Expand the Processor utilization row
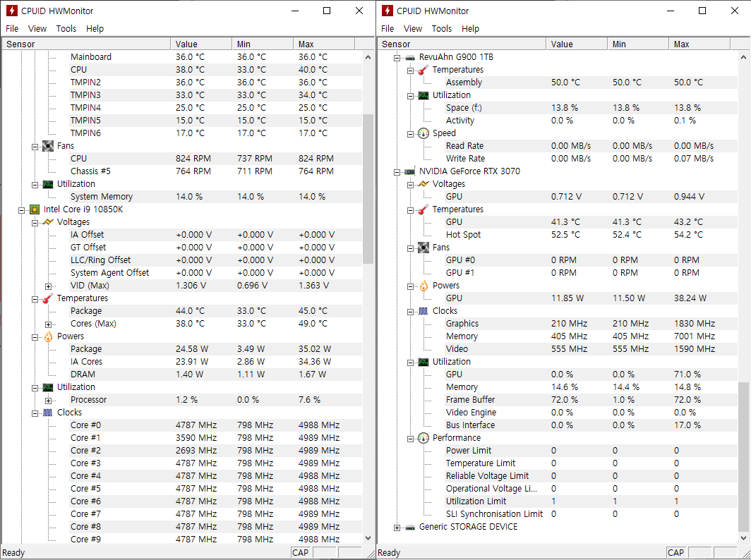751x560 pixels. point(49,401)
